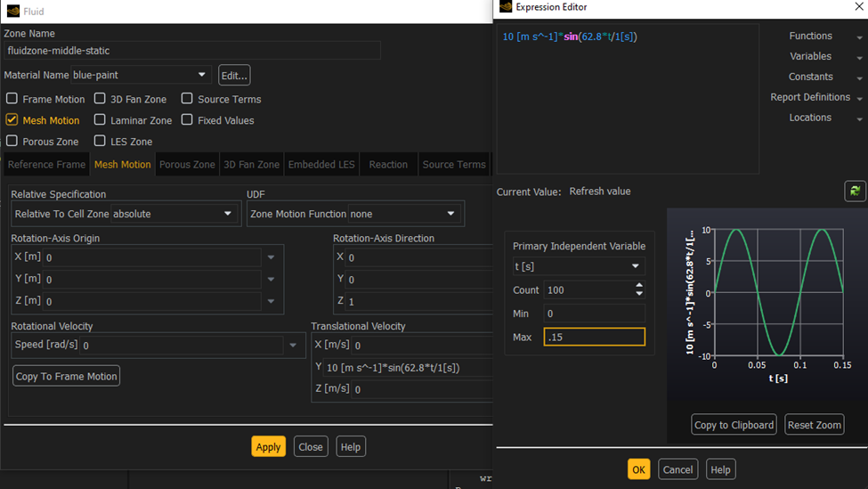Click the Max value field
This screenshot has width=868, height=489.
[594, 337]
